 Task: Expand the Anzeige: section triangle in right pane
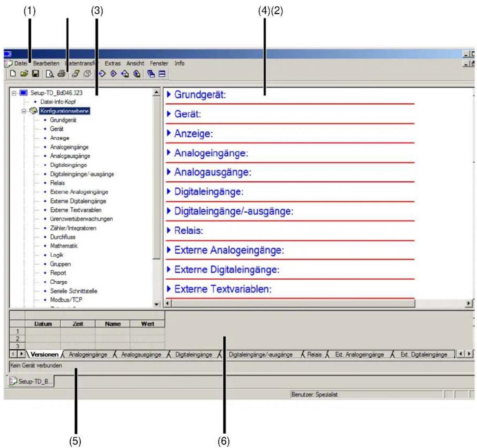pos(169,133)
